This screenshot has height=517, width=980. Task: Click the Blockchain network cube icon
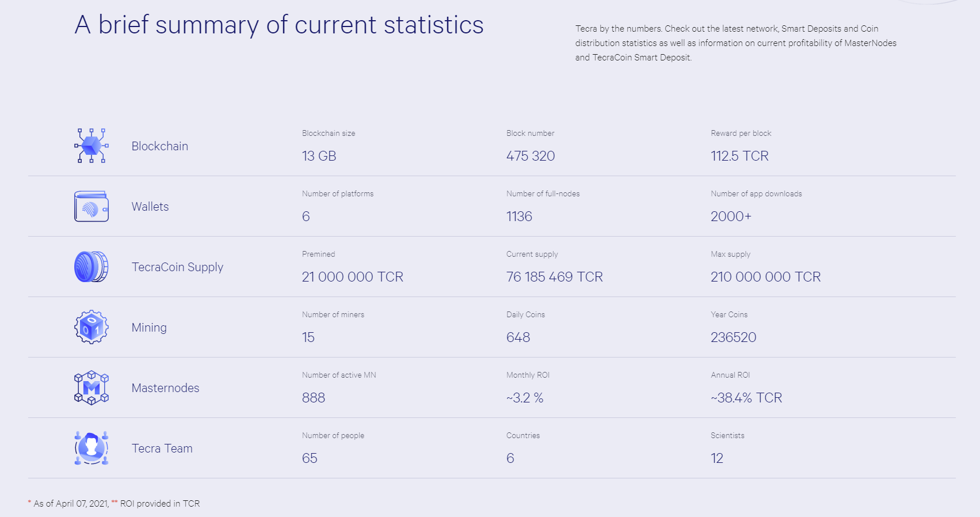click(91, 146)
